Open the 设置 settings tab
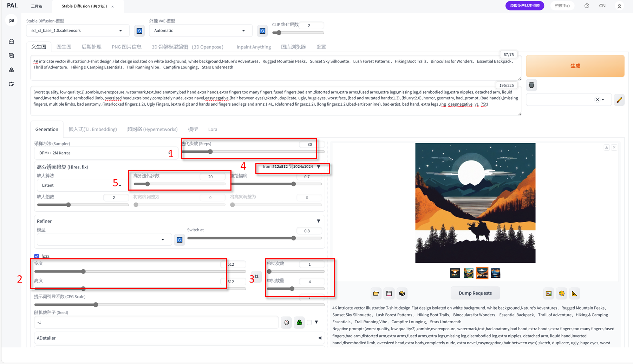 (x=321, y=47)
